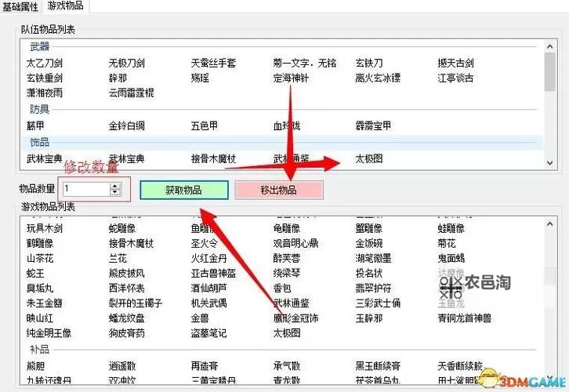Select 逍遥散 supplement
Screen dimensions: 569x392
[122, 366]
